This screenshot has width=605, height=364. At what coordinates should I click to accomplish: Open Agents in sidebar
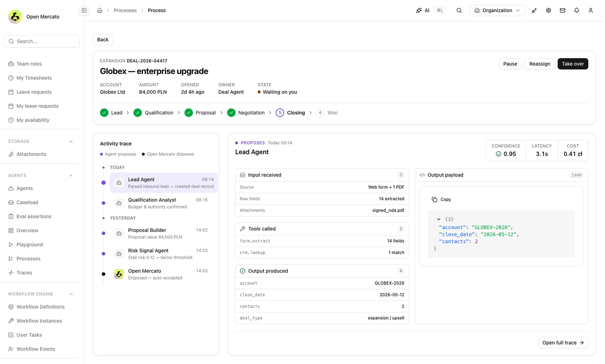(24, 188)
